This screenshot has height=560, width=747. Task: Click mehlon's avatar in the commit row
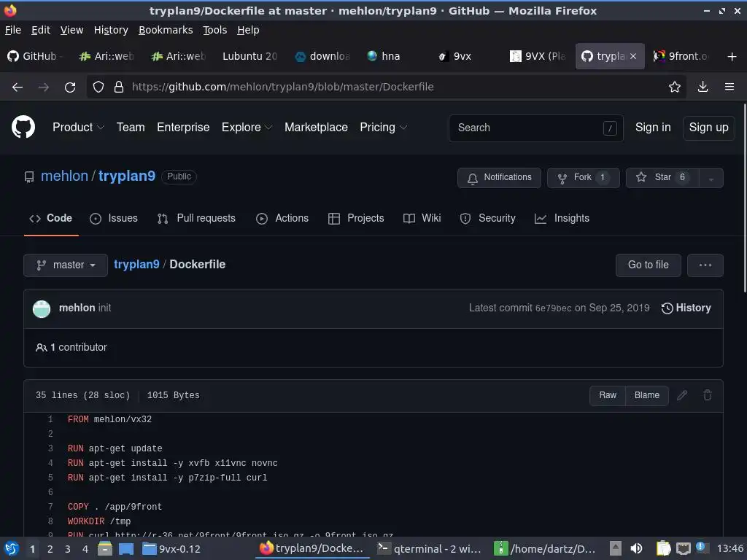42,308
